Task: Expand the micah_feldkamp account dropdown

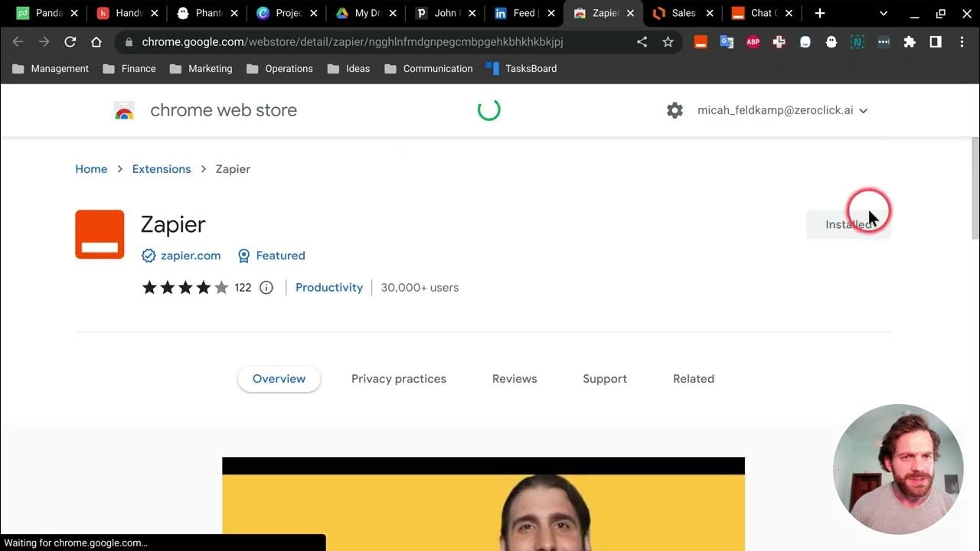Action: coord(864,110)
